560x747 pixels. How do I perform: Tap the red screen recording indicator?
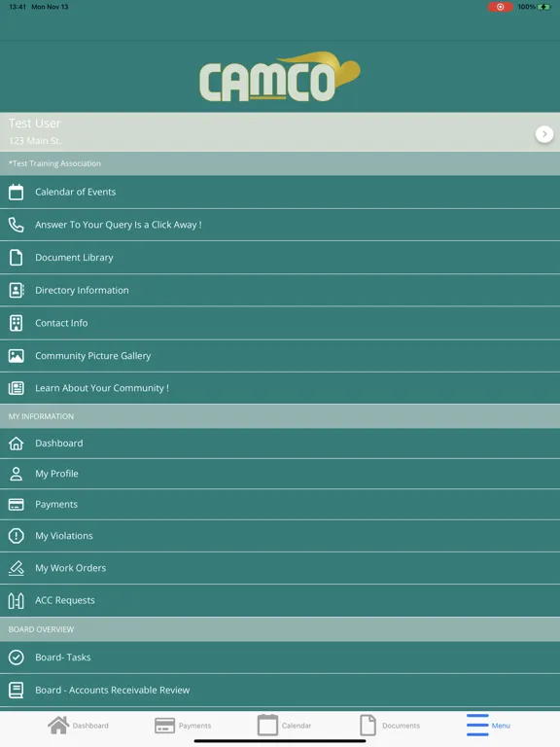pyautogui.click(x=500, y=7)
